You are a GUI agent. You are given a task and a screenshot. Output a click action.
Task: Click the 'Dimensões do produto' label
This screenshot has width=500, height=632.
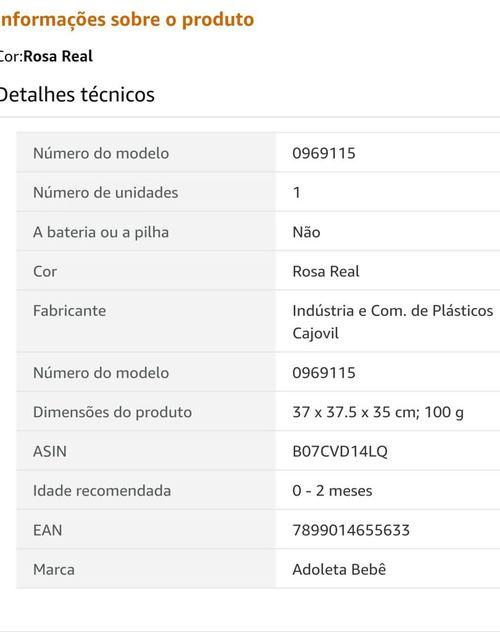pyautogui.click(x=112, y=412)
